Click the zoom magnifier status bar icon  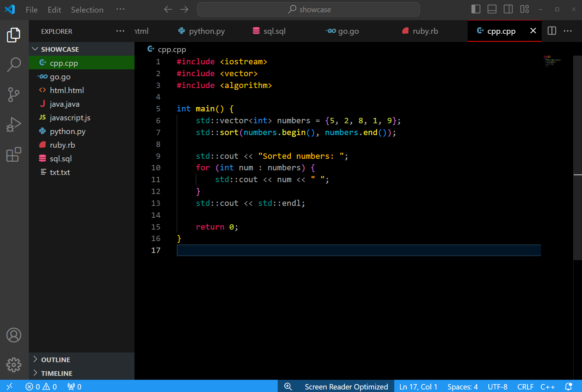pos(288,387)
